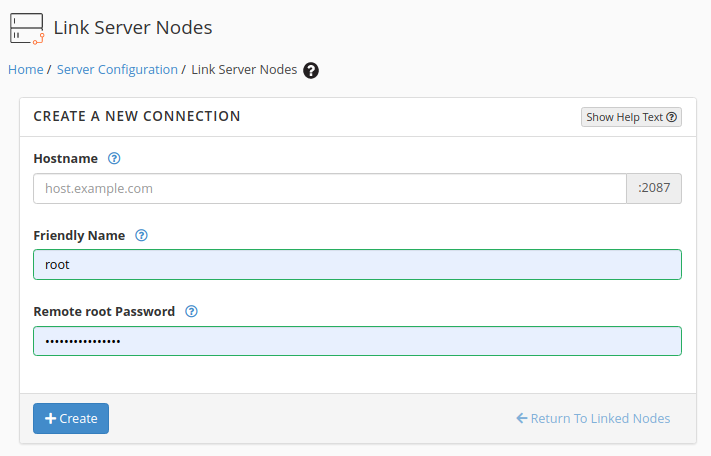Click the :2087 port label
This screenshot has width=711, height=456.
coord(654,188)
